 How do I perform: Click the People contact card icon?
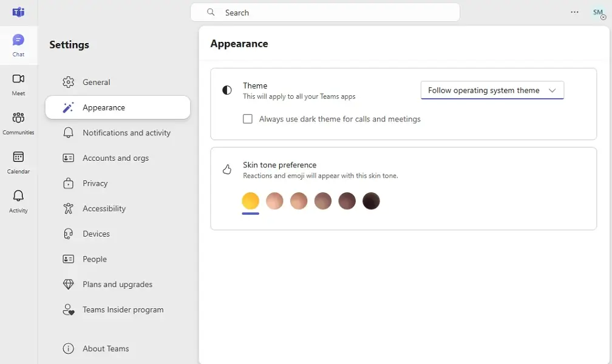tap(68, 259)
